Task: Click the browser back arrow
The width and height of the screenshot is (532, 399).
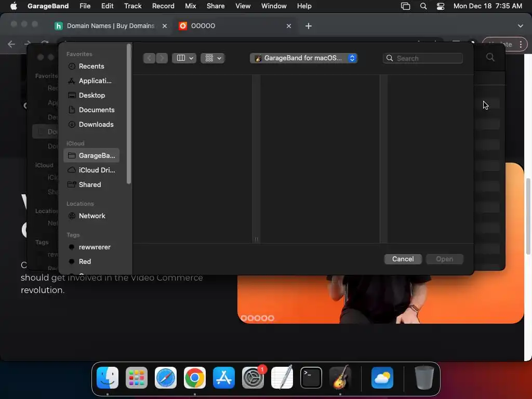Action: [11, 44]
